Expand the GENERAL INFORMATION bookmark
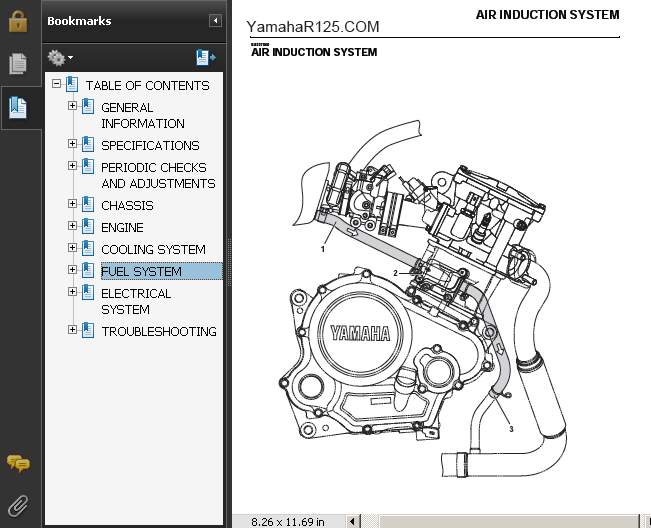 [72, 106]
